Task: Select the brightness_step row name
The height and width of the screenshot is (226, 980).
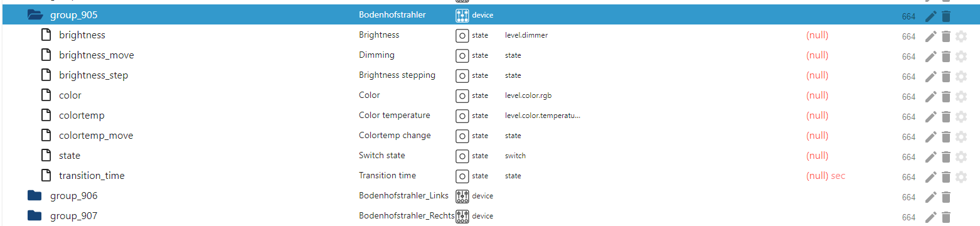Action: pos(93,75)
